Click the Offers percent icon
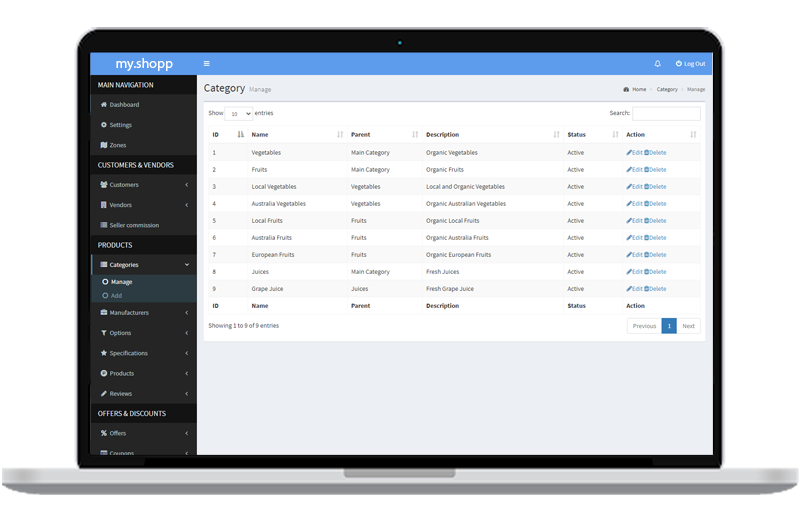 [x=104, y=433]
